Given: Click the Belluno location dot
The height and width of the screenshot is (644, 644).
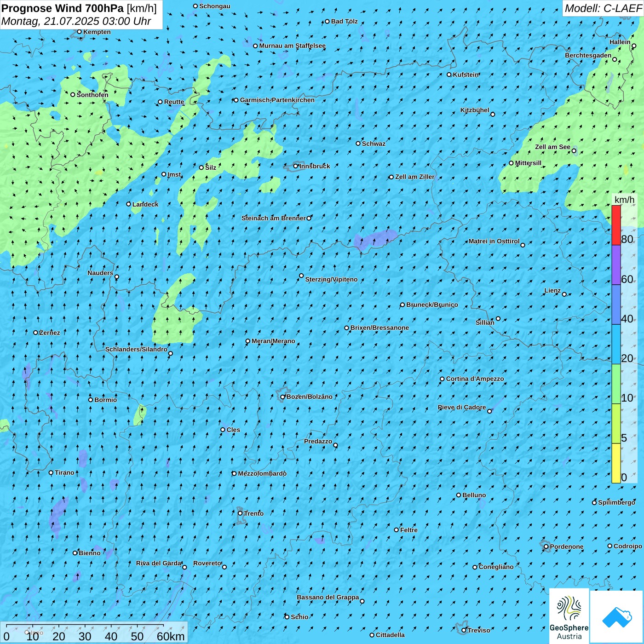Looking at the screenshot, I should [x=458, y=495].
